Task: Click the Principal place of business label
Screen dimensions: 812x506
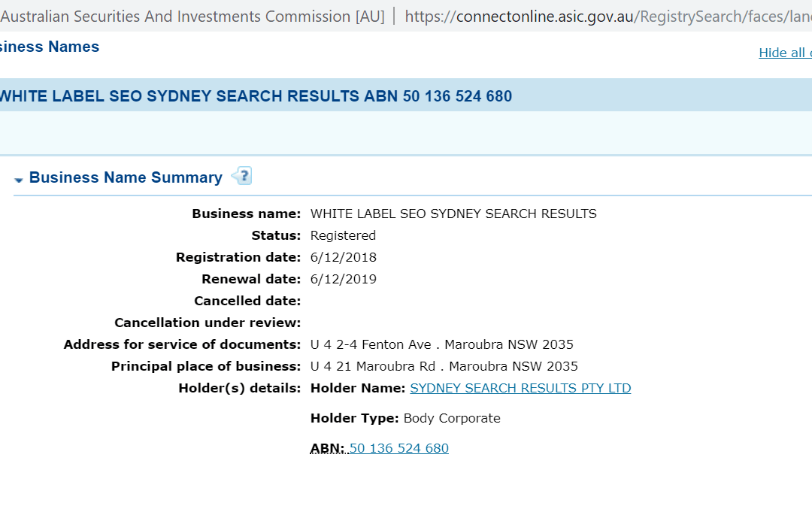Action: click(x=206, y=366)
